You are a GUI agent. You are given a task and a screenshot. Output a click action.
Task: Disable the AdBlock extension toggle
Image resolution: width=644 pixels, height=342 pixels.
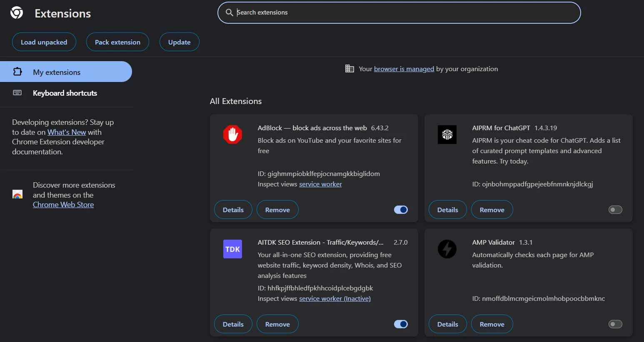[x=401, y=210]
